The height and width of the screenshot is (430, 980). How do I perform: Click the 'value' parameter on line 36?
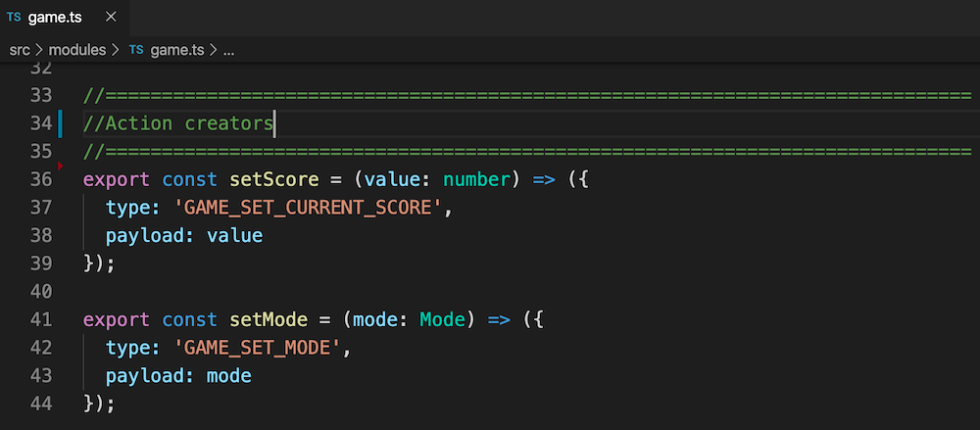pos(392,180)
